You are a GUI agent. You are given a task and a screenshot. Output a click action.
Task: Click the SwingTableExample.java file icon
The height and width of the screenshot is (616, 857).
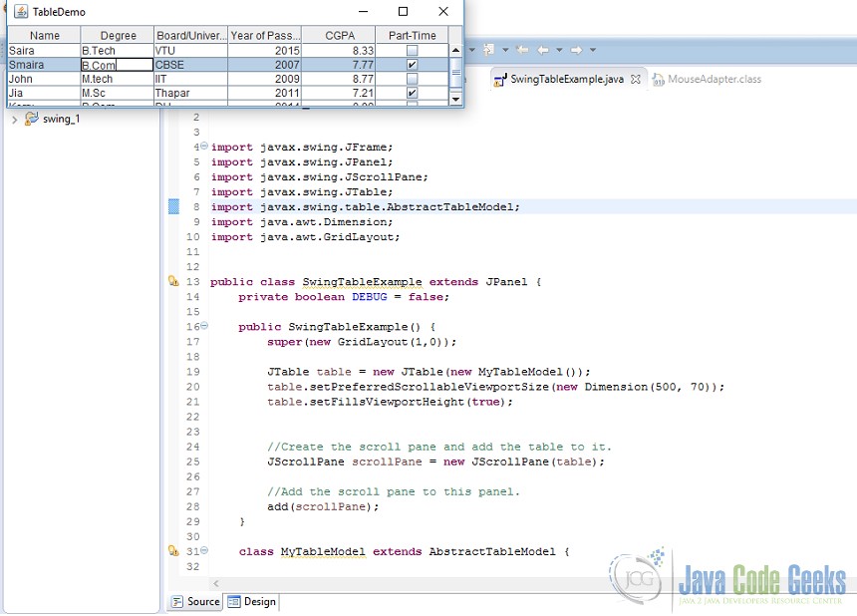pos(500,80)
